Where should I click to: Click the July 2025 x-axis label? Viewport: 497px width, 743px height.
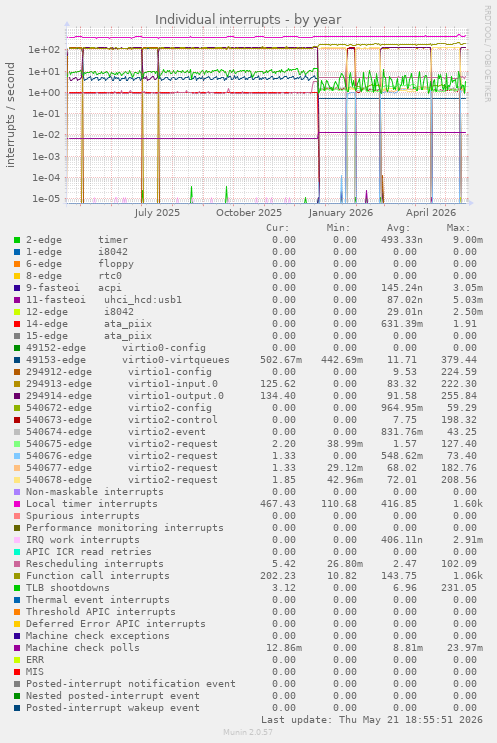(157, 212)
